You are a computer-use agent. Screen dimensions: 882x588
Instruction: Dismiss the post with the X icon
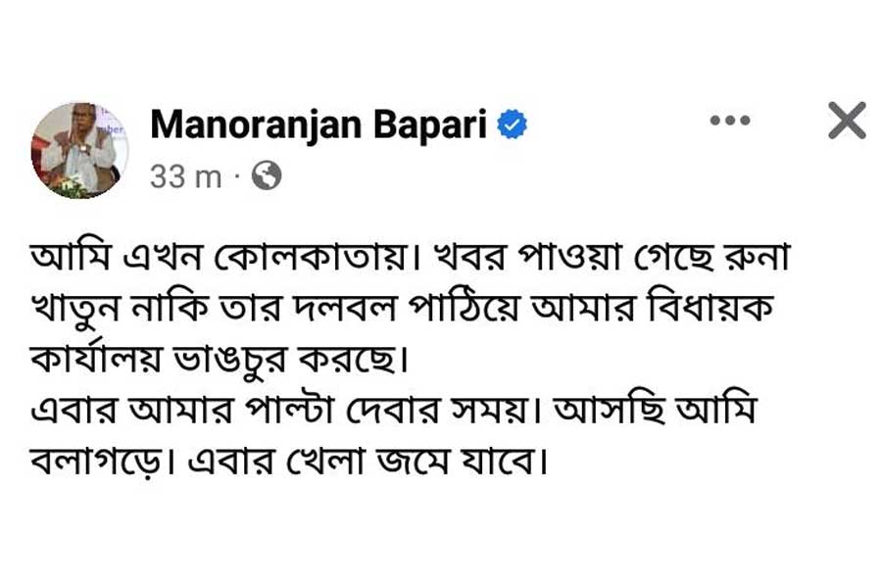tap(847, 122)
